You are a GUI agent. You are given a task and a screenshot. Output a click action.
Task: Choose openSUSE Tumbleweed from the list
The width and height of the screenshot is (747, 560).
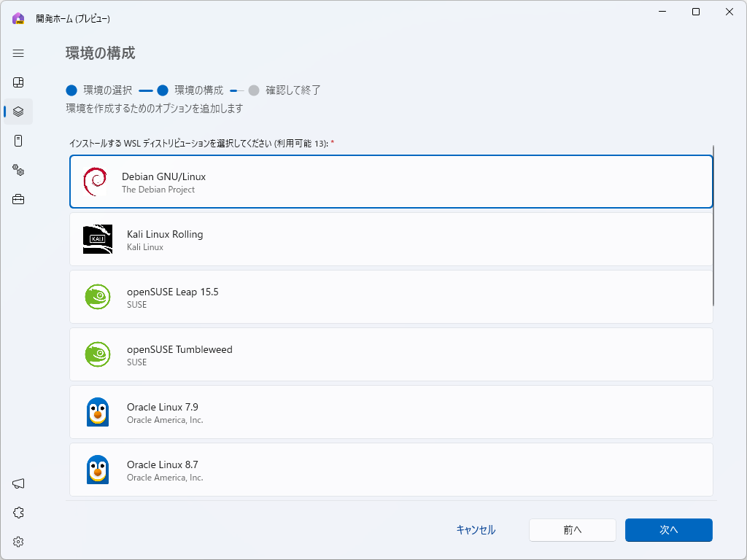pyautogui.click(x=391, y=354)
